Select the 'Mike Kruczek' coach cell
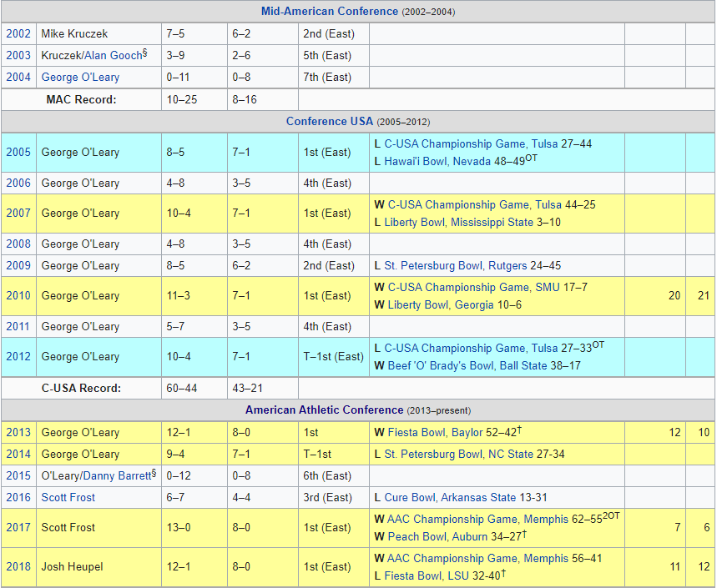The height and width of the screenshot is (588, 717). 98,34
